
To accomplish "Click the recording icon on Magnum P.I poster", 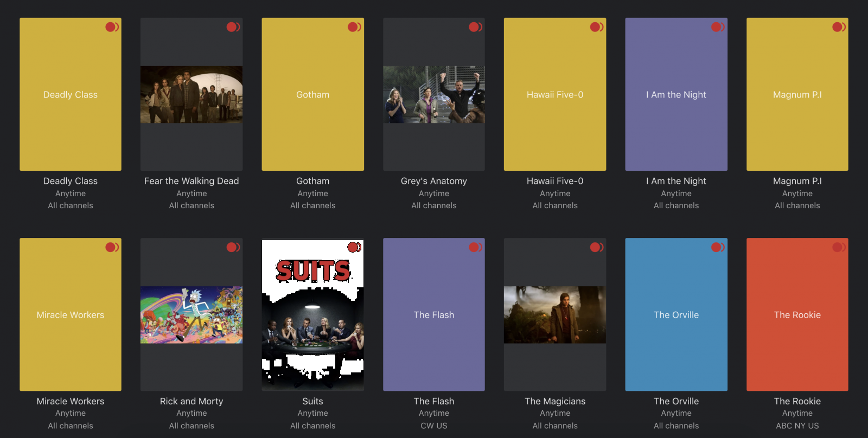I will pos(839,27).
